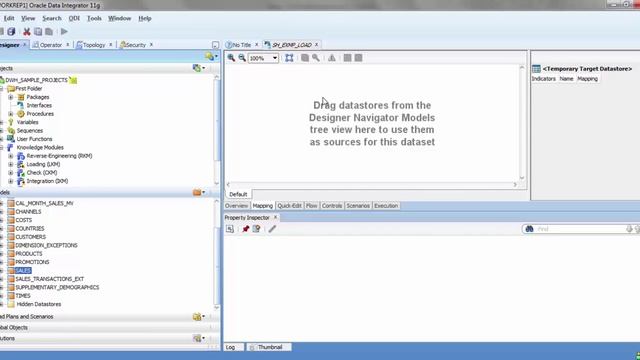This screenshot has width=640, height=360.
Task: Open the Controls tab
Action: (332, 206)
